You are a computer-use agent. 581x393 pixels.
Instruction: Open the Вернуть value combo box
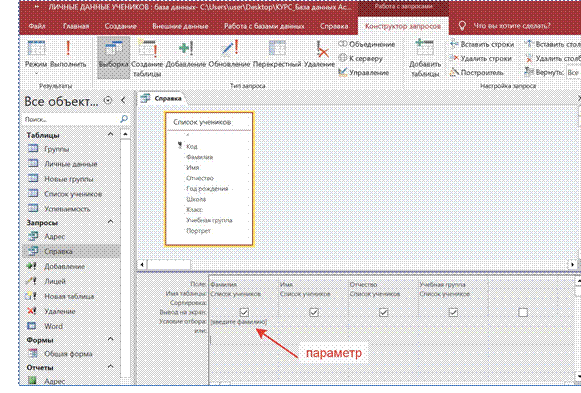pyautogui.click(x=573, y=72)
